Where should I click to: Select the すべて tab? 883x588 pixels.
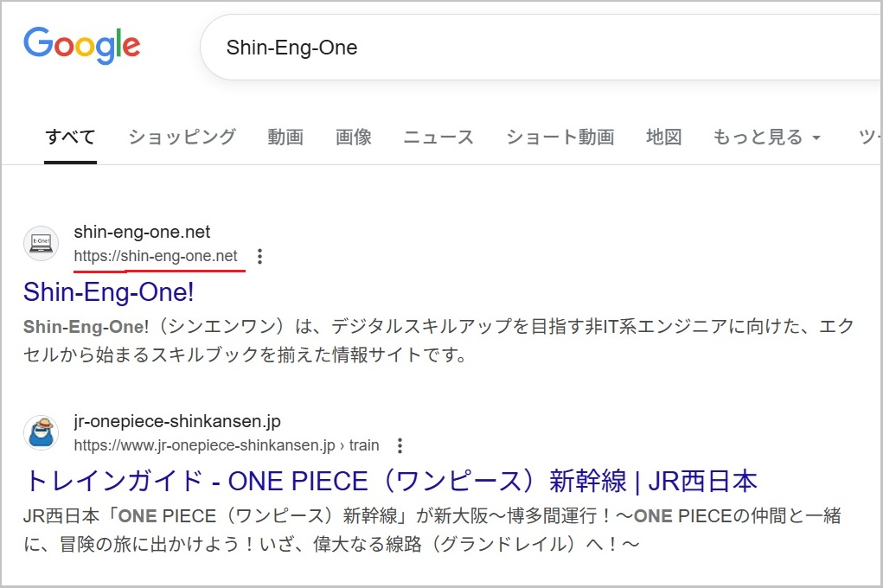(69, 137)
